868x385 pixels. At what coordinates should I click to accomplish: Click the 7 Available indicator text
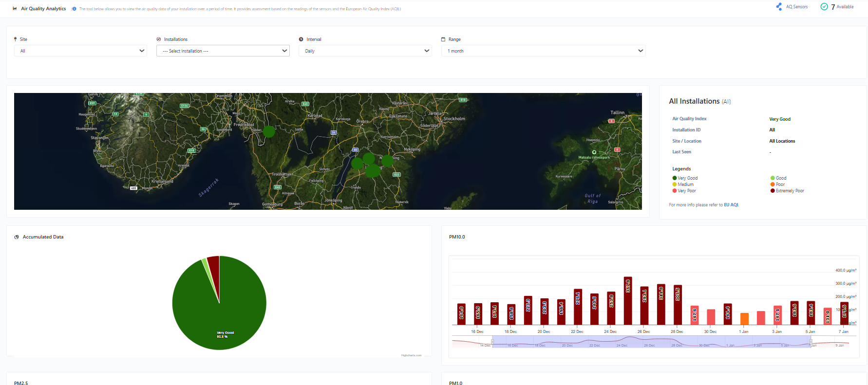click(x=842, y=7)
